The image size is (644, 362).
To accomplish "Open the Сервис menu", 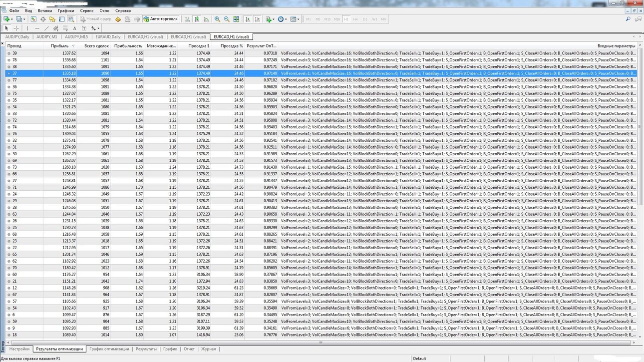I will pyautogui.click(x=86, y=10).
